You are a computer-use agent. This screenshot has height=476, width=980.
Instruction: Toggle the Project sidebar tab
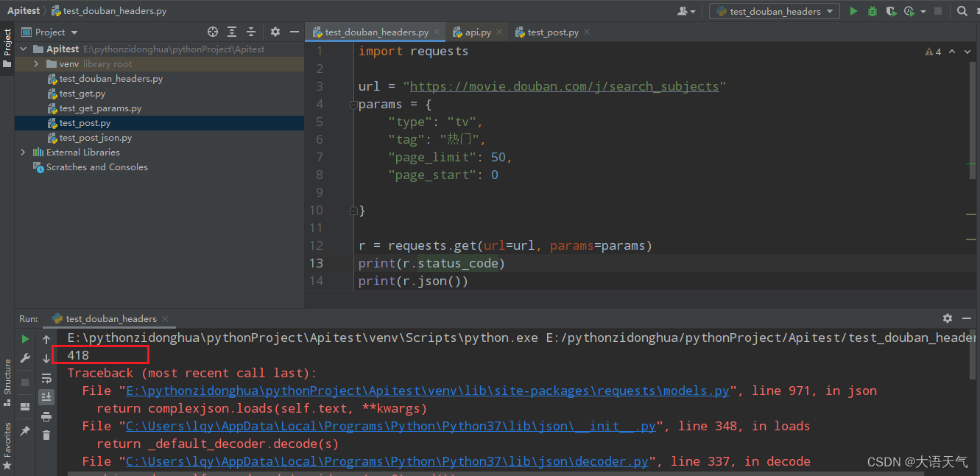click(x=7, y=49)
